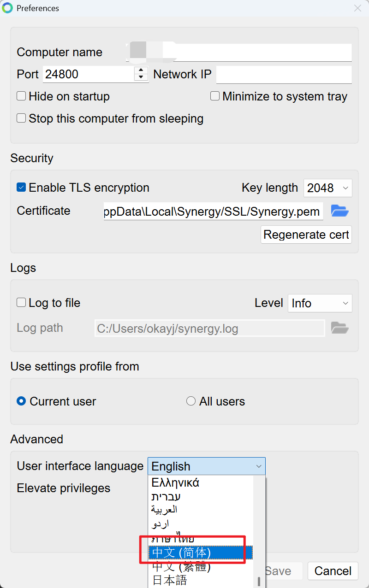Close the Preferences window
The width and height of the screenshot is (369, 588).
tap(357, 8)
